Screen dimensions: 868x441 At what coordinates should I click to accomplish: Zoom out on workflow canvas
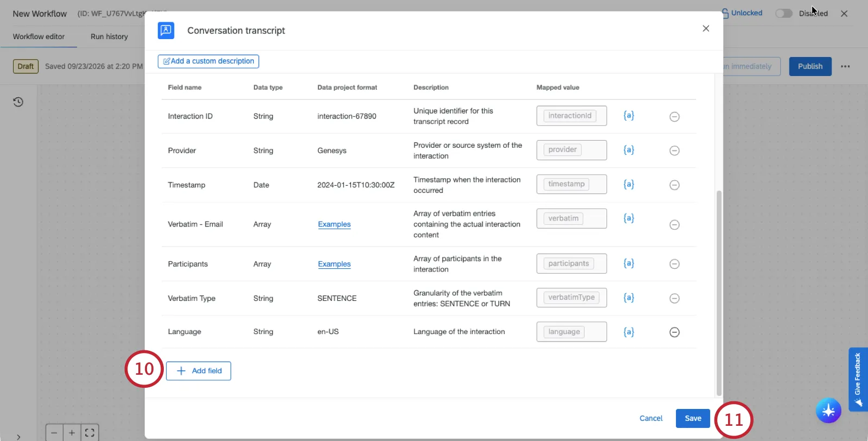pos(54,433)
